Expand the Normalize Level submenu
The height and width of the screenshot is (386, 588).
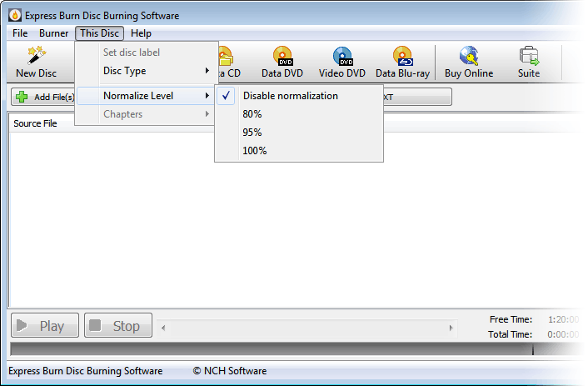146,96
